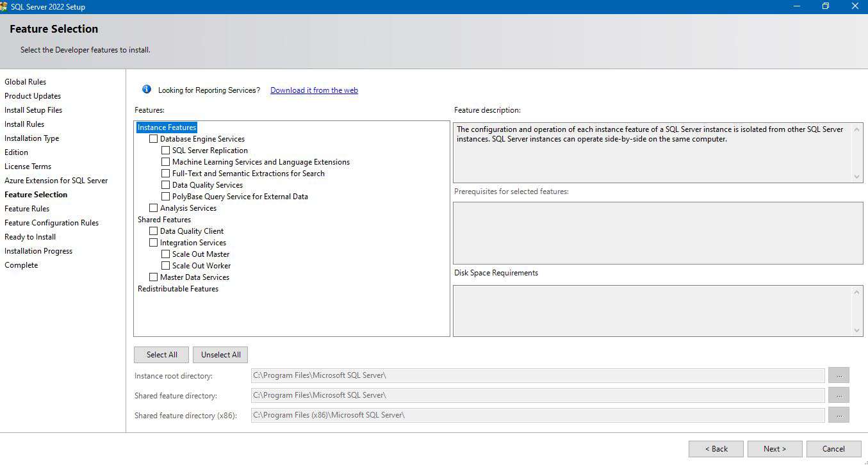
Task: Click the Instance root directory path field
Action: pyautogui.click(x=537, y=375)
